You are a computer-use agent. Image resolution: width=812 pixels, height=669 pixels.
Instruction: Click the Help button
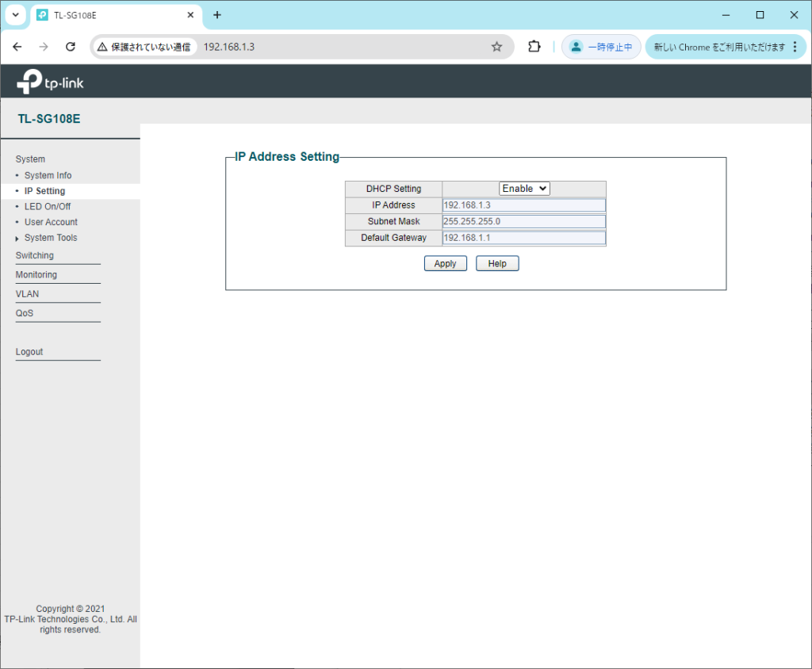pos(497,264)
